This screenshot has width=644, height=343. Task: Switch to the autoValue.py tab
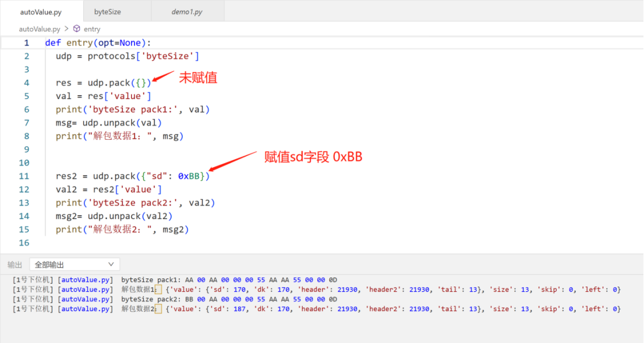point(41,12)
